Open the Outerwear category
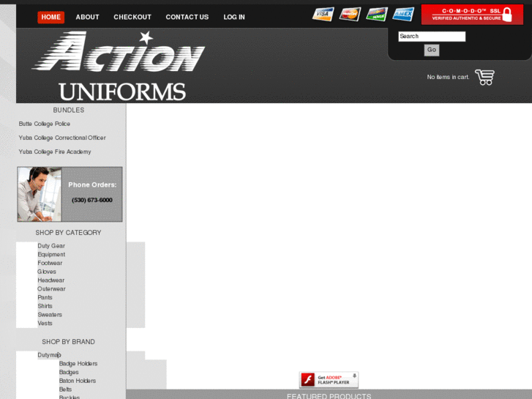The image size is (532, 399). tap(51, 289)
